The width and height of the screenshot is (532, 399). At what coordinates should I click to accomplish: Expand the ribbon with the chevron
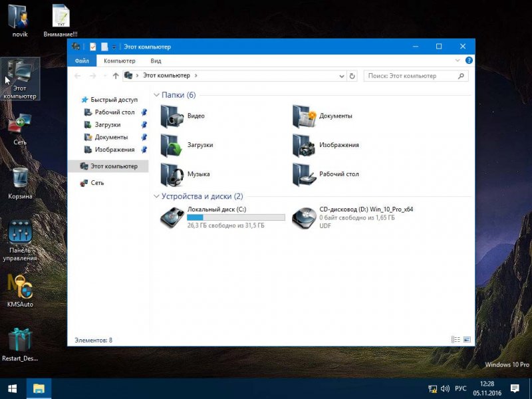pos(458,61)
